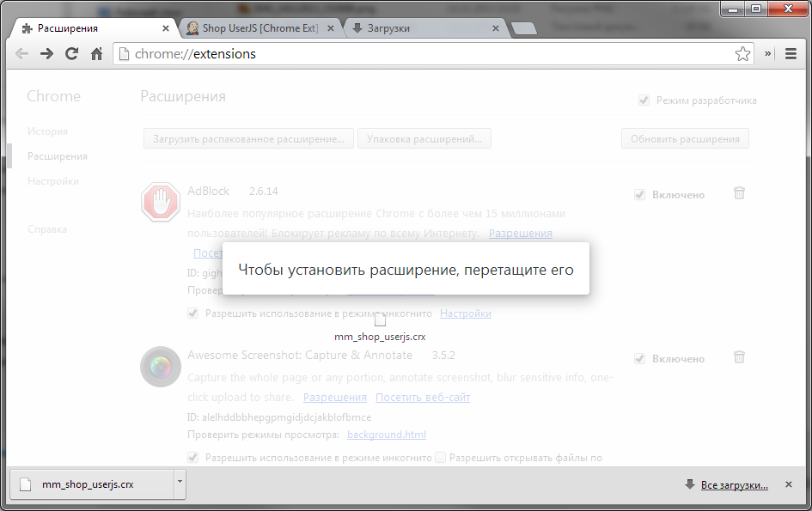
Task: Open История in sidebar
Action: pos(47,131)
